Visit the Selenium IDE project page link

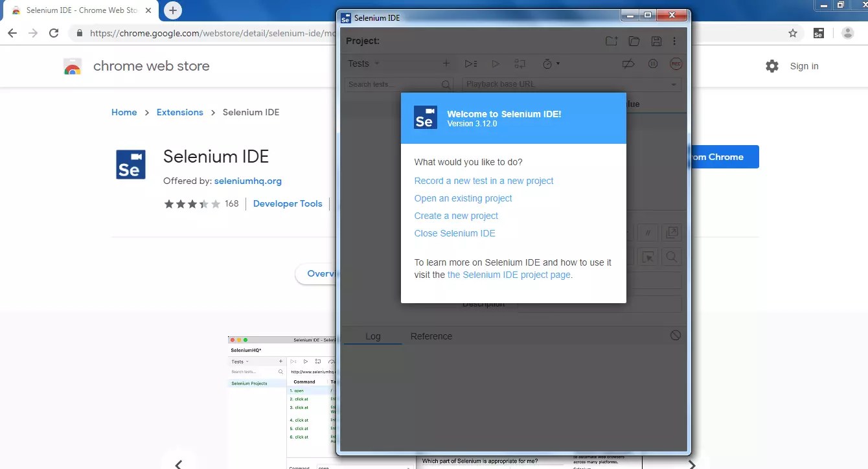click(x=508, y=275)
